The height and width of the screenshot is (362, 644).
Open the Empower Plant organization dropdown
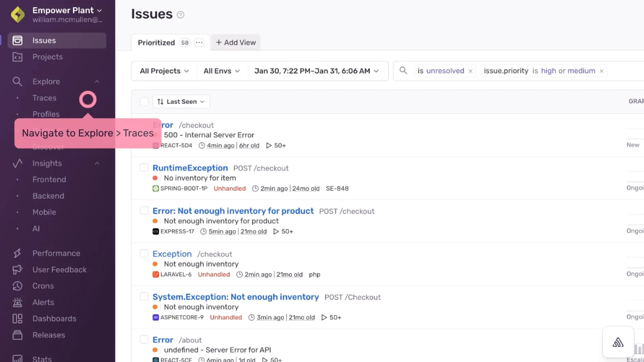67,10
